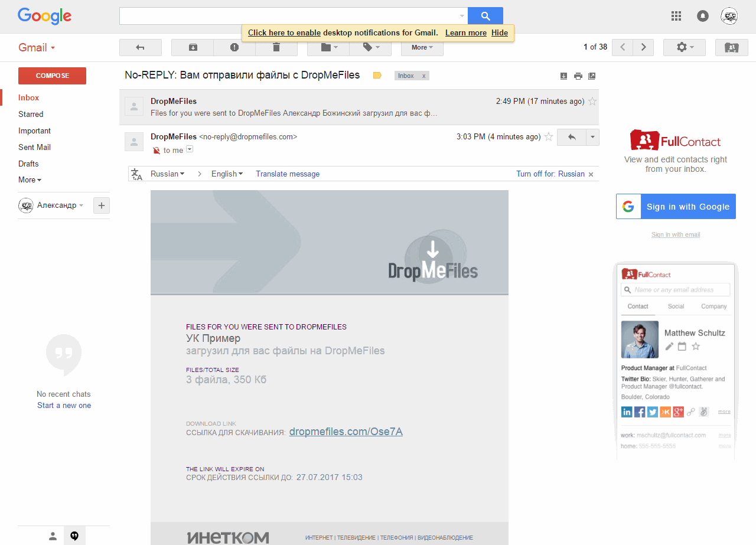Download all attachments icon in subject row

pyautogui.click(x=563, y=76)
